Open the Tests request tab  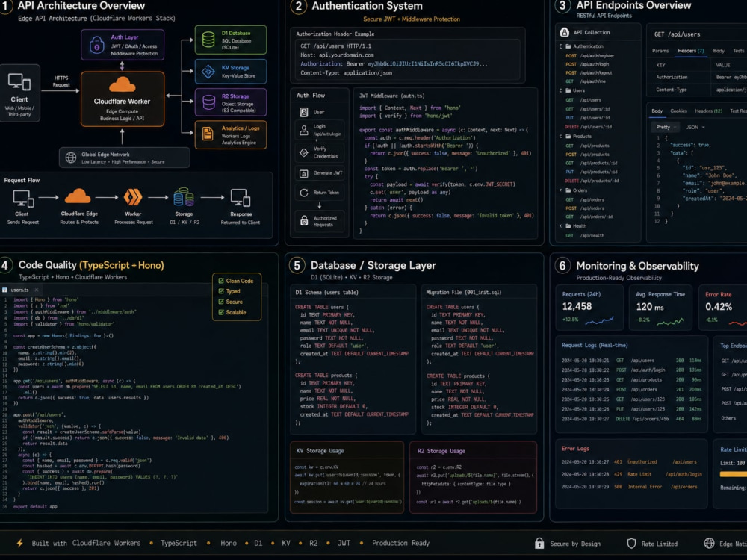[x=739, y=51]
